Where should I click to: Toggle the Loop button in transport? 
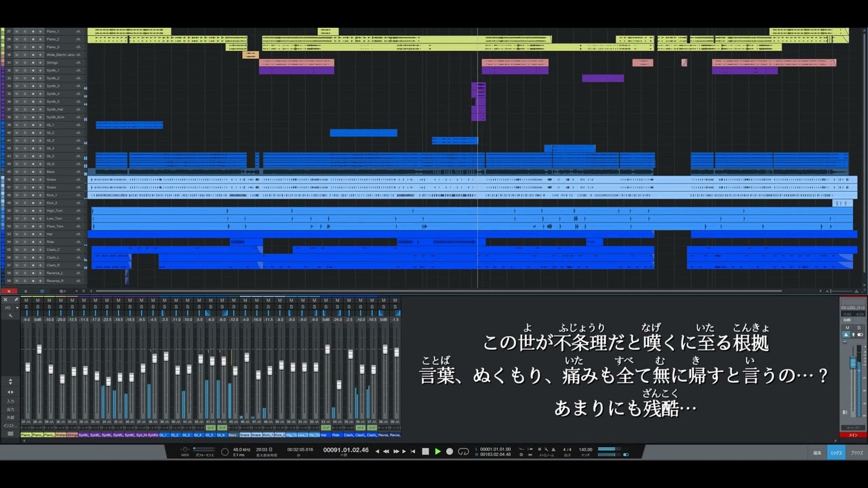pyautogui.click(x=463, y=451)
